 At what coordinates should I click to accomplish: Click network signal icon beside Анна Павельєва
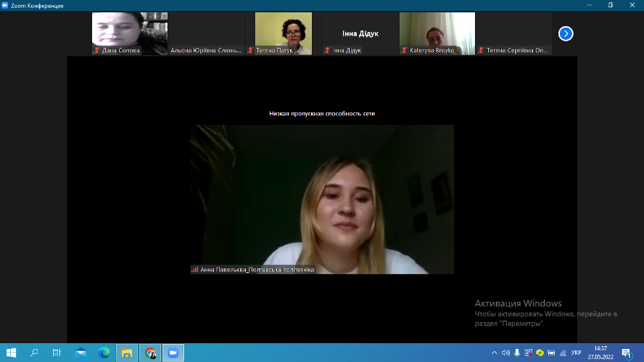click(x=194, y=270)
